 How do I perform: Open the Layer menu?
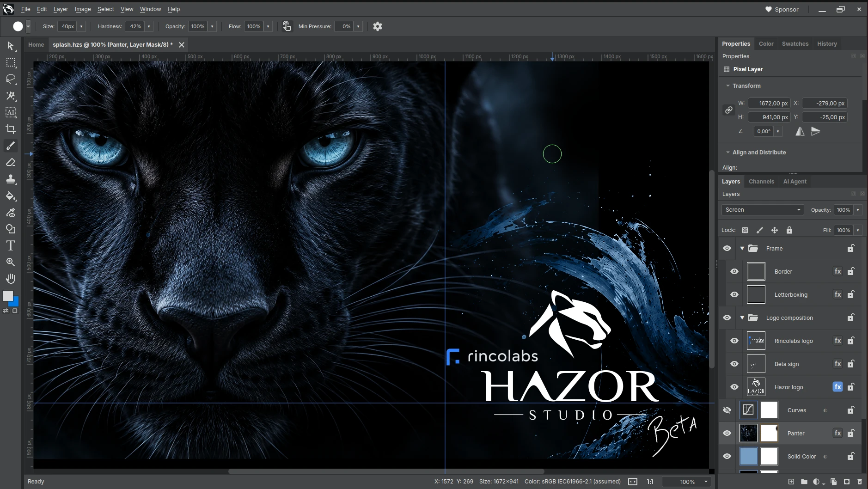point(61,9)
